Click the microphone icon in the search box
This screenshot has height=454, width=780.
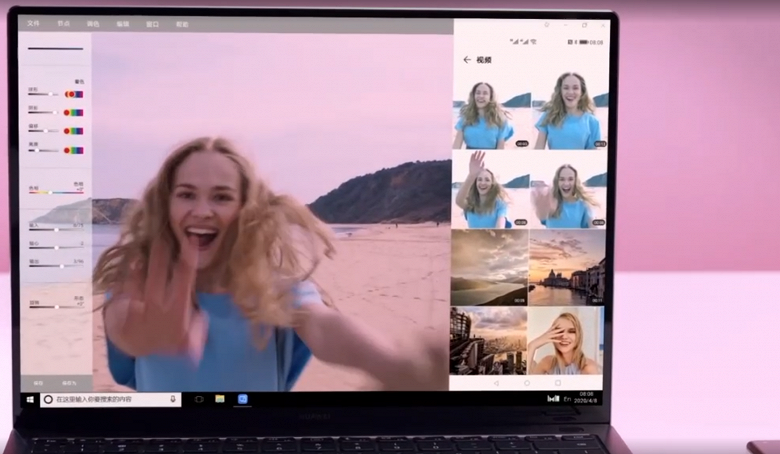tap(173, 399)
